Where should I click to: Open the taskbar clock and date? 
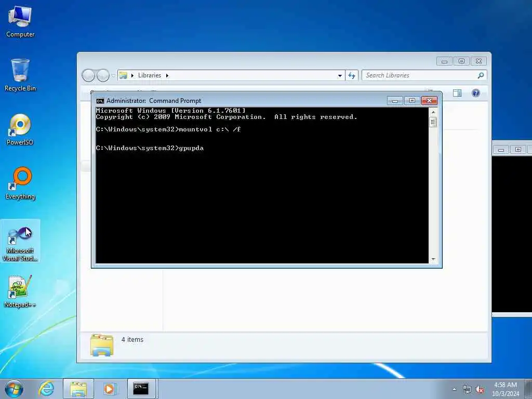point(506,389)
